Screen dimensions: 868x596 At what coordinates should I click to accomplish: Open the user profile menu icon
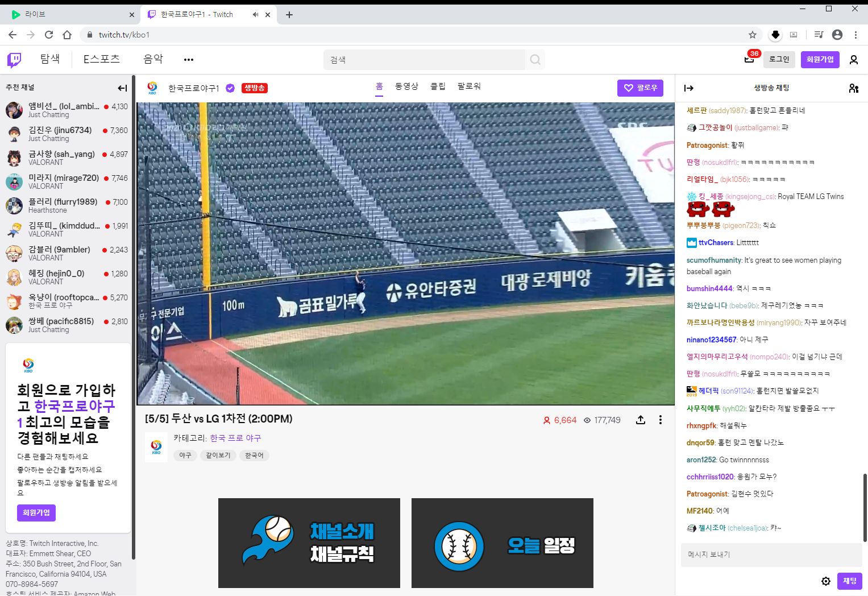point(853,60)
